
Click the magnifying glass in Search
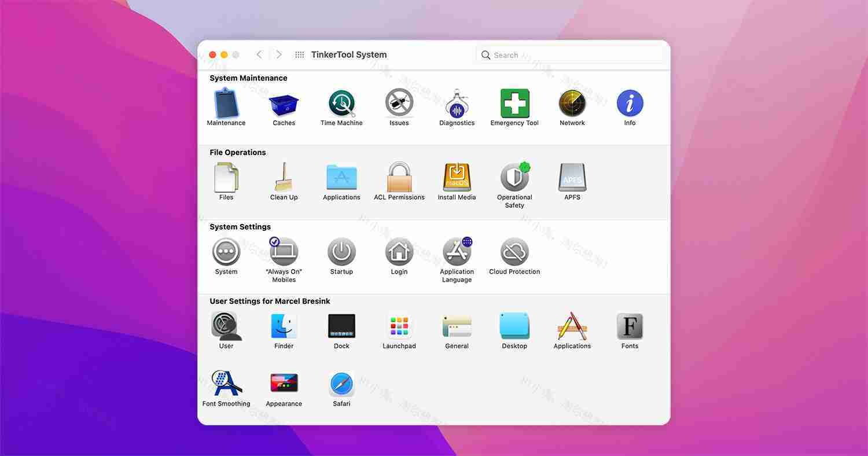coord(486,55)
